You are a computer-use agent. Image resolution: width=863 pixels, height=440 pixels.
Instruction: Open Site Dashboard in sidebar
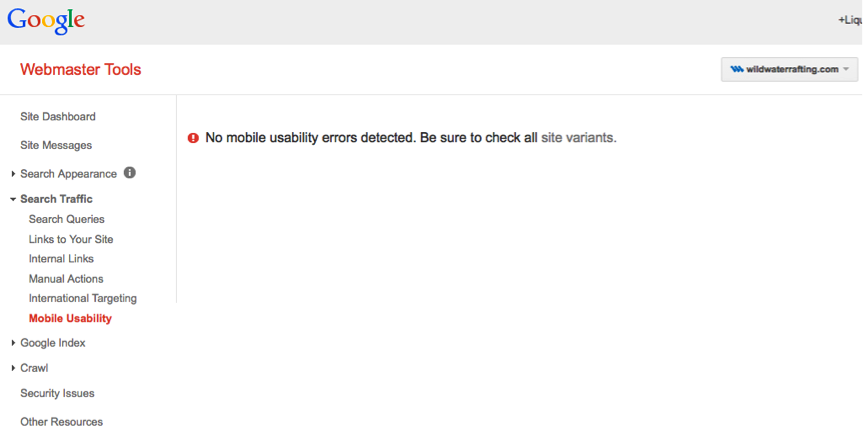[x=58, y=117]
